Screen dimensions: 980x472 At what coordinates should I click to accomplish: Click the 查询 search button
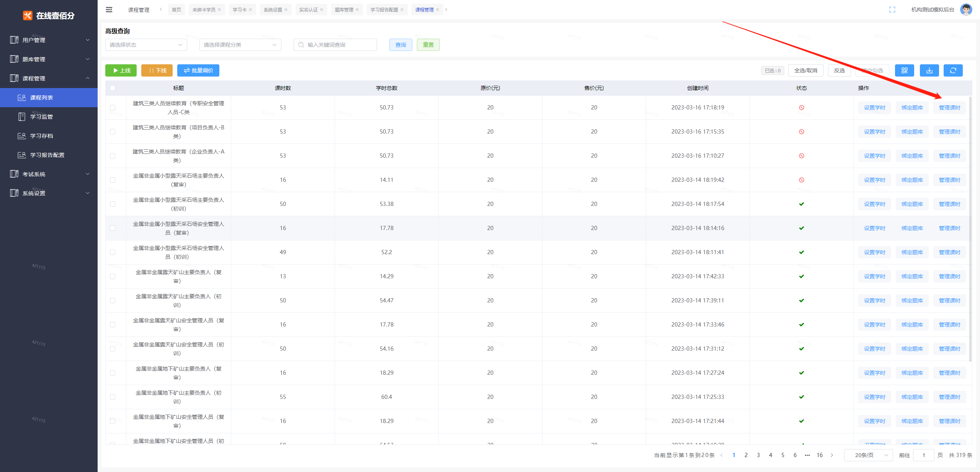tap(401, 45)
